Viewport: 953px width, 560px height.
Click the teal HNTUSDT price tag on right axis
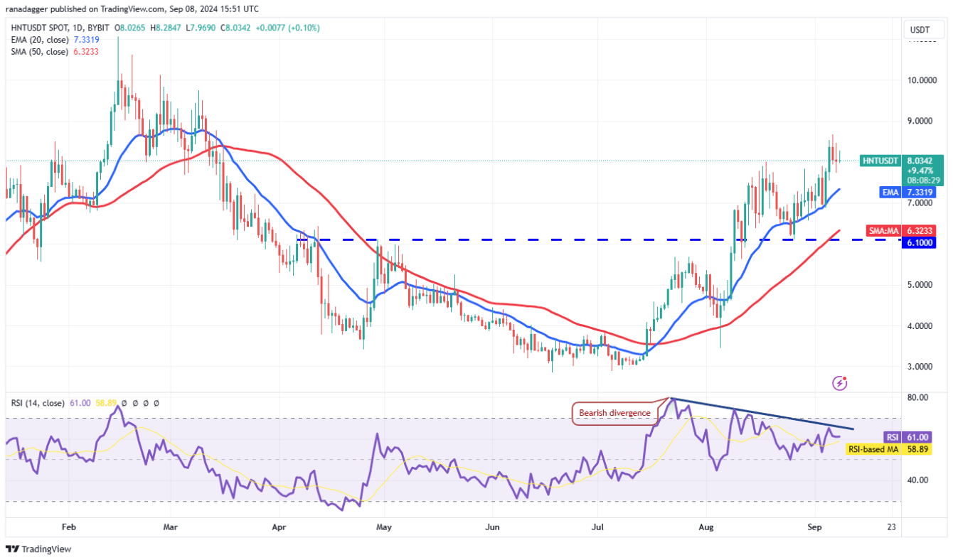[x=880, y=161]
